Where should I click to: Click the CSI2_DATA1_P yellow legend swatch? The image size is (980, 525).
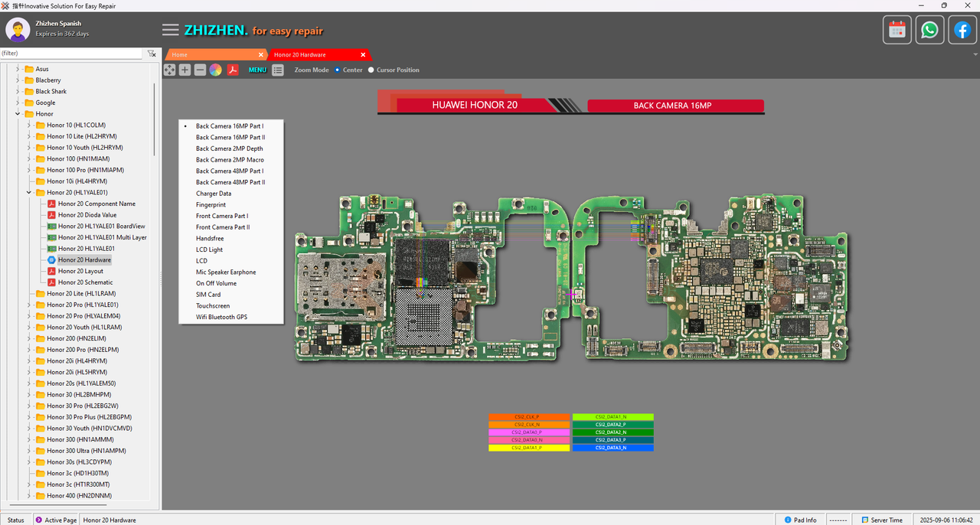pyautogui.click(x=529, y=448)
